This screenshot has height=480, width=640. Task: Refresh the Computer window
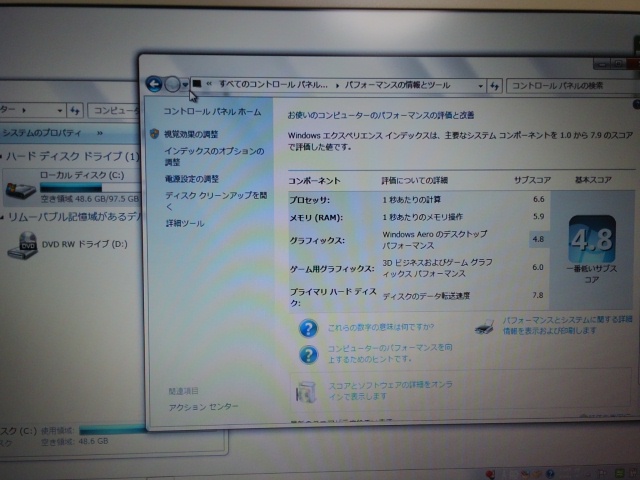[x=75, y=110]
